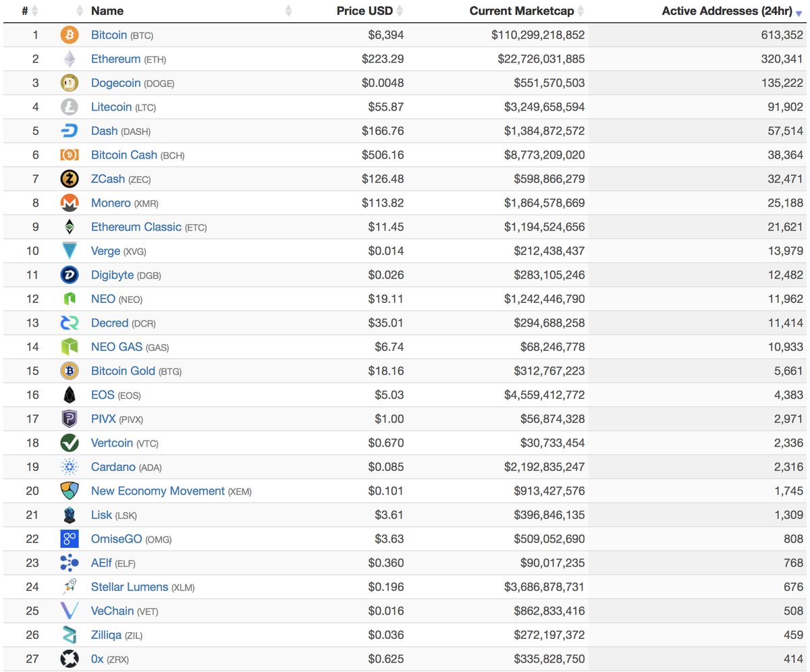
Task: Click the Bitcoin Cash logo icon
Action: click(x=70, y=155)
